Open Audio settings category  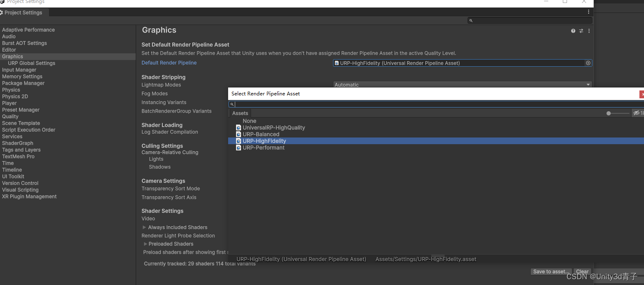coord(9,36)
